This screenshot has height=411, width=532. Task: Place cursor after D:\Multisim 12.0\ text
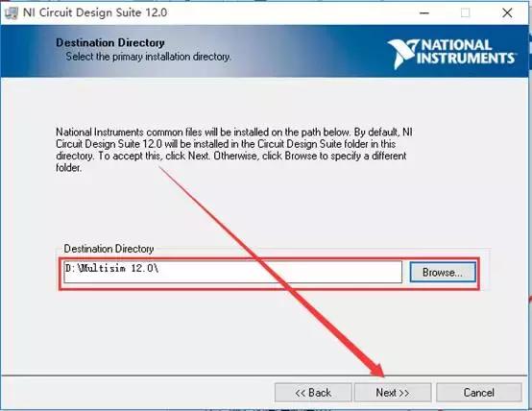[x=159, y=269]
